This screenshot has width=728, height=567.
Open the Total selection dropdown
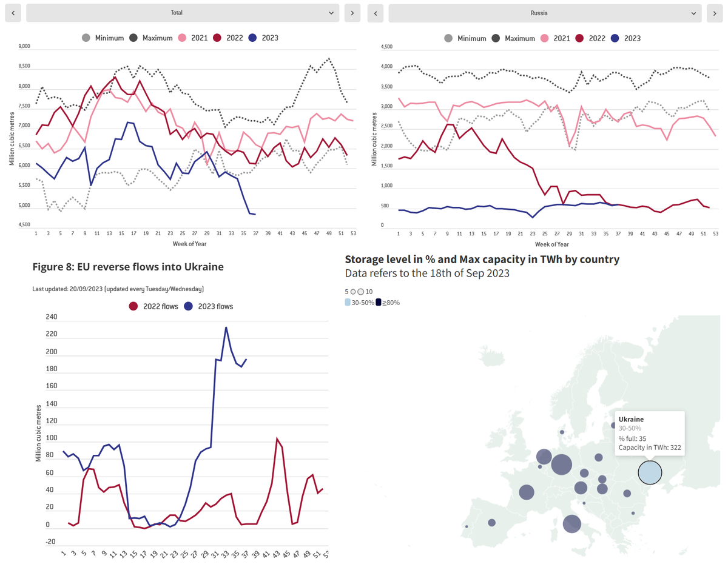(183, 13)
